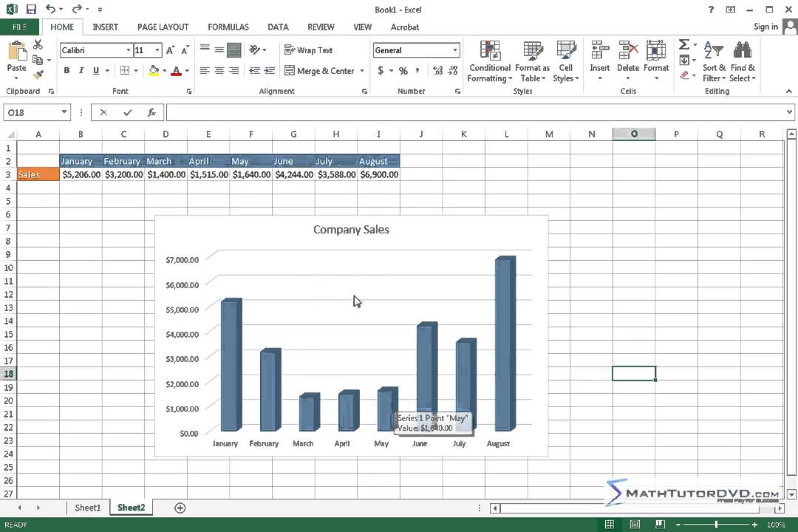Open the FILE tab
The height and width of the screenshot is (532, 798).
pos(19,27)
